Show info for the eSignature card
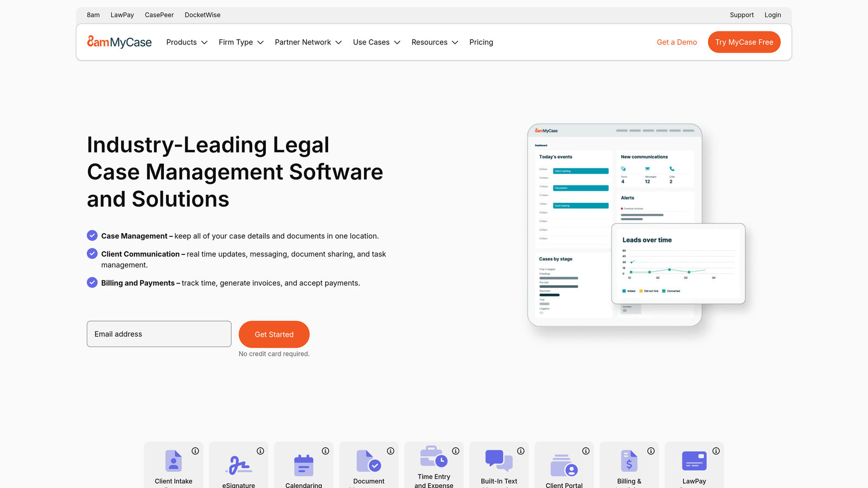868x488 pixels. (260, 451)
